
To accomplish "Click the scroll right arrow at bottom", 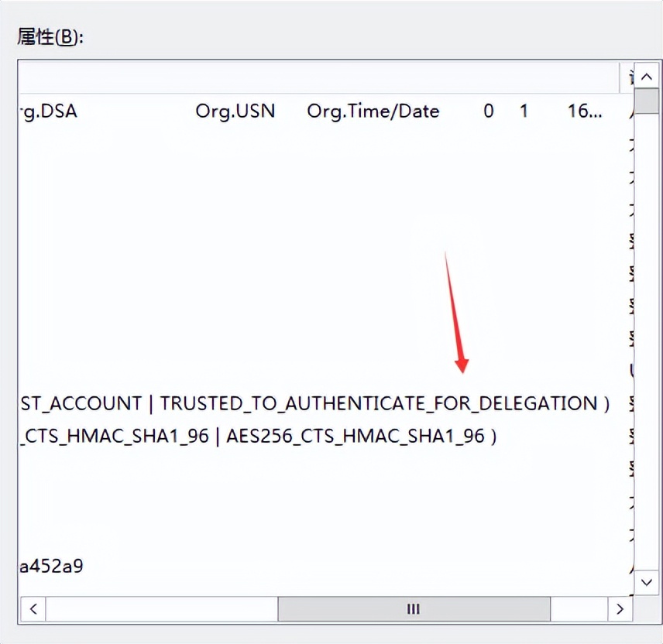I will click(x=620, y=609).
